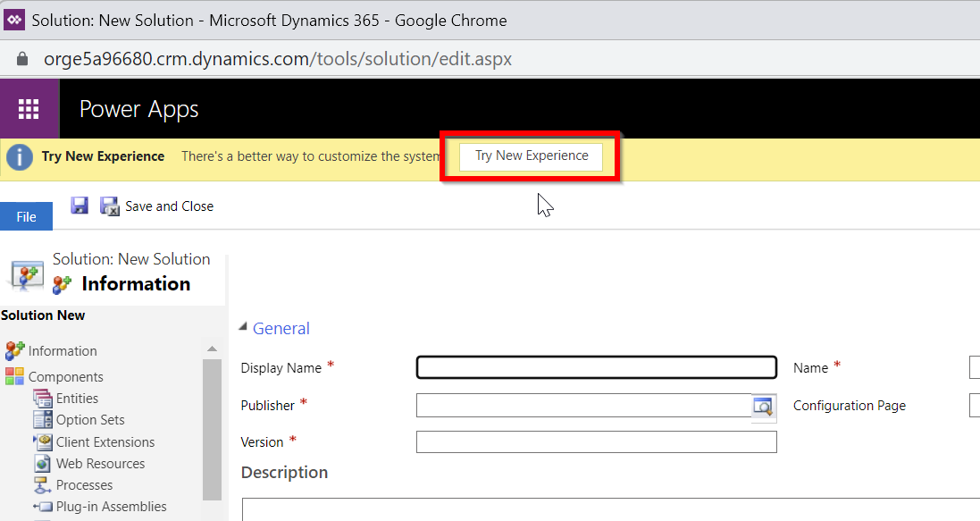Click the Publisher lookup search icon
Image resolution: width=980 pixels, height=521 pixels.
[x=763, y=407]
